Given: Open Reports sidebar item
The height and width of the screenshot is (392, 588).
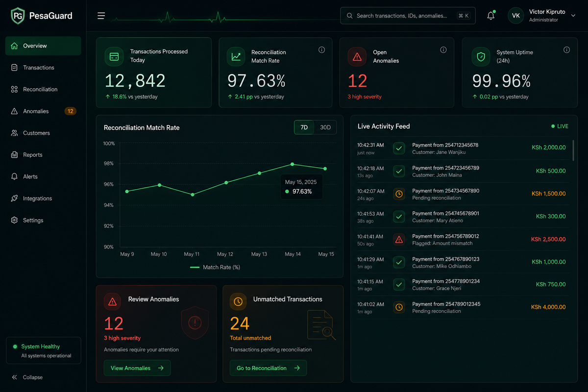Looking at the screenshot, I should [43, 155].
